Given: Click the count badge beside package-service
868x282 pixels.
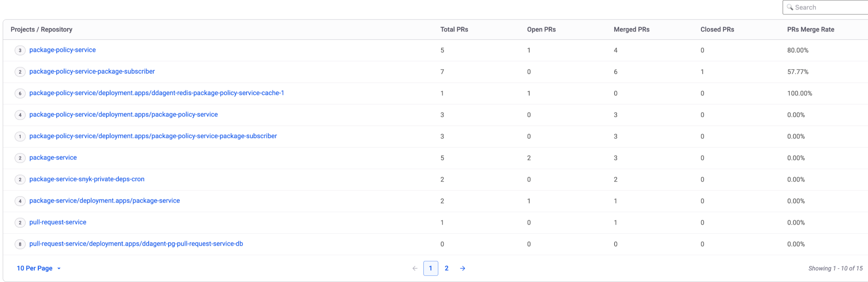Looking at the screenshot, I should 20,158.
